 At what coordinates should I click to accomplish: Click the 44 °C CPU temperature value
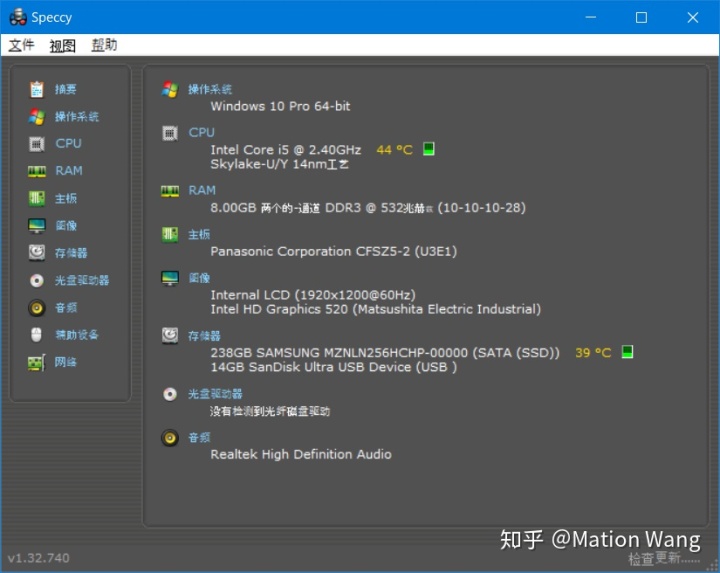tap(395, 150)
